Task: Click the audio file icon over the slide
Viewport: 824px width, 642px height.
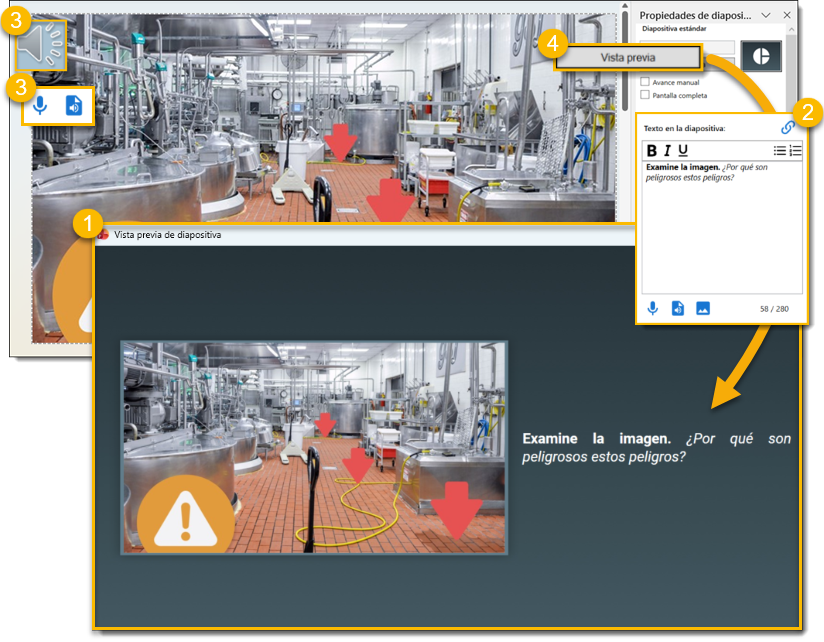Action: point(74,106)
